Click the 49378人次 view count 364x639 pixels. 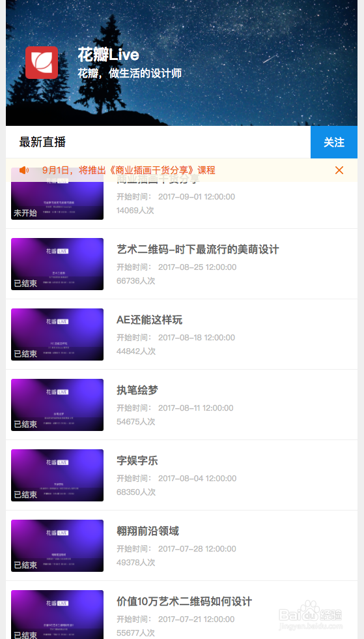coord(136,563)
